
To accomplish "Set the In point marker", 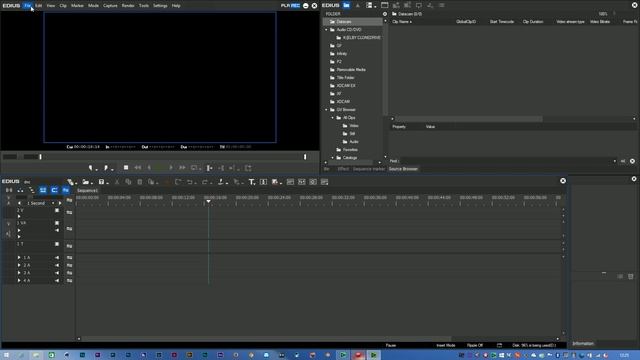I will click(x=91, y=168).
